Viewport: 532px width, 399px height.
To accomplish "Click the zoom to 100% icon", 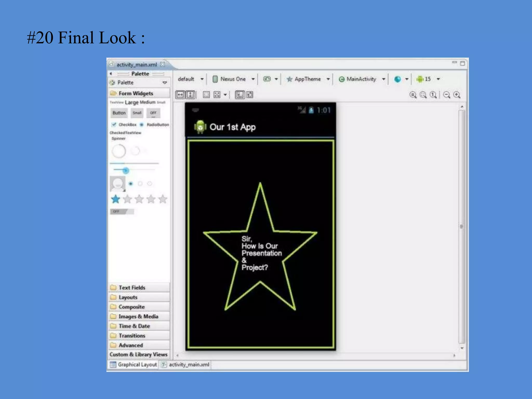I will tap(433, 95).
